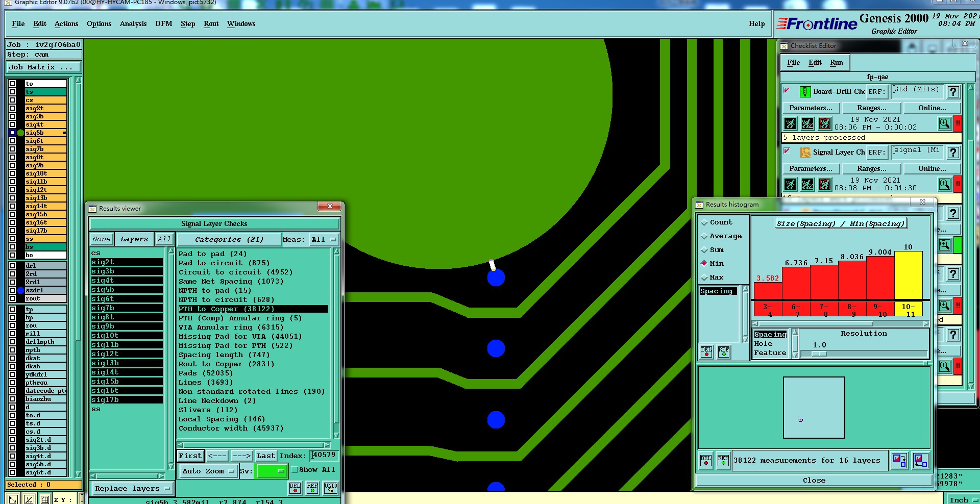Click REF icon beside histogram measurements text

click(x=723, y=461)
